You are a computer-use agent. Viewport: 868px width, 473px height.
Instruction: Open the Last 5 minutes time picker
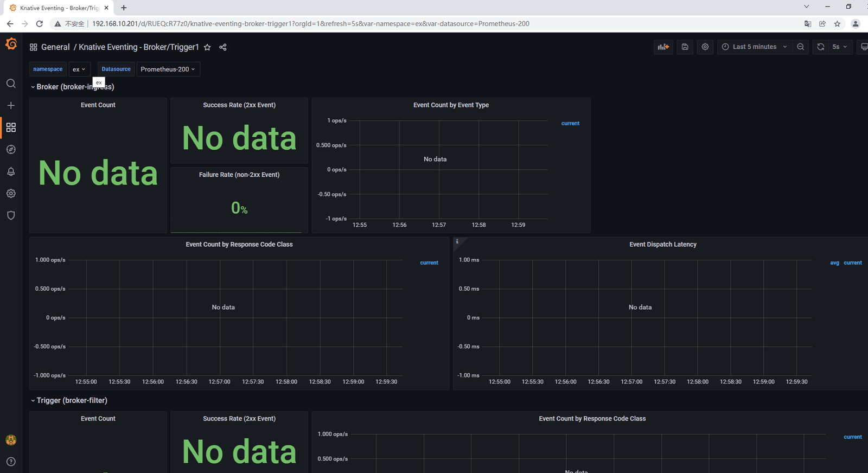(754, 47)
